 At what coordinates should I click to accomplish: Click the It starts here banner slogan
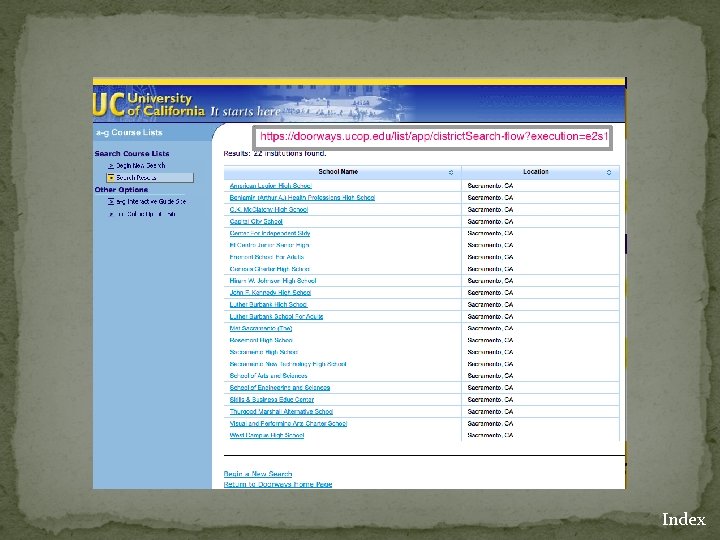[245, 112]
